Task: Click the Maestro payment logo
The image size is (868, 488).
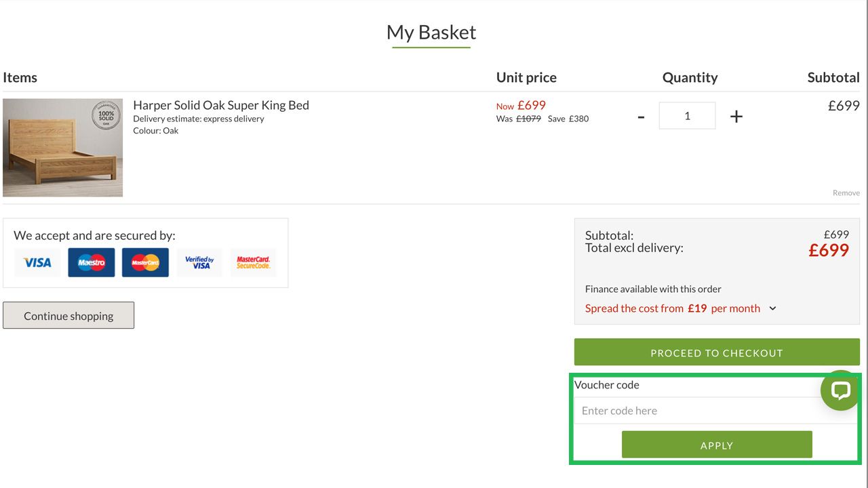Action: tap(92, 262)
